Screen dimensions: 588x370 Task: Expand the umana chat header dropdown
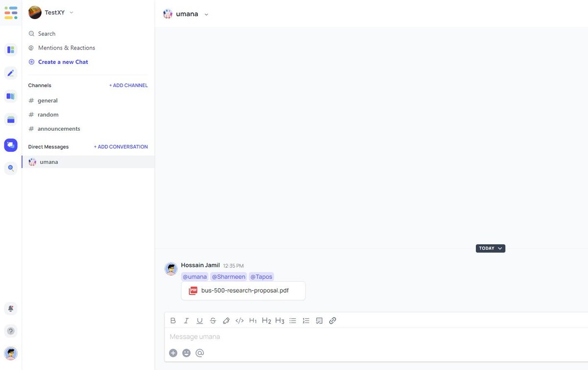click(206, 14)
